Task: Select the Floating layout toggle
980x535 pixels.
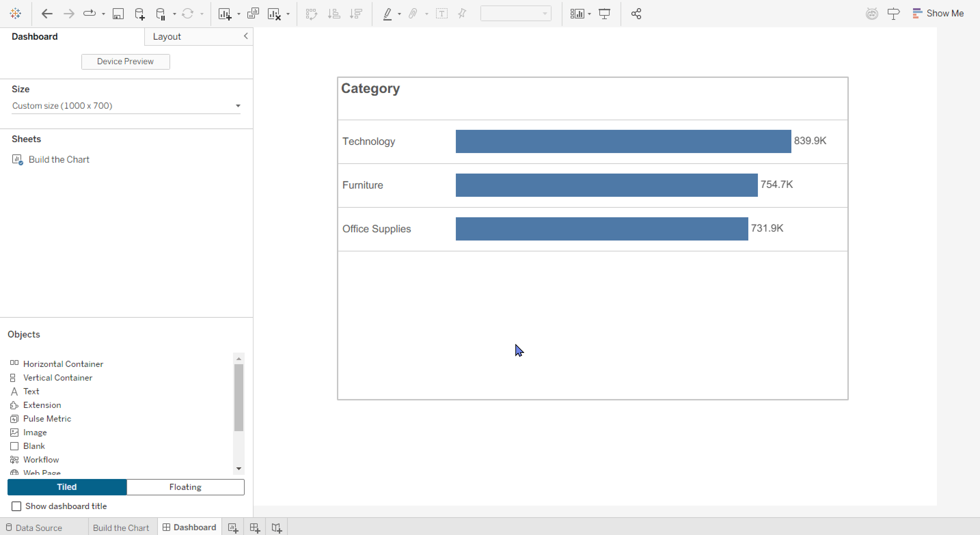Action: [x=185, y=487]
